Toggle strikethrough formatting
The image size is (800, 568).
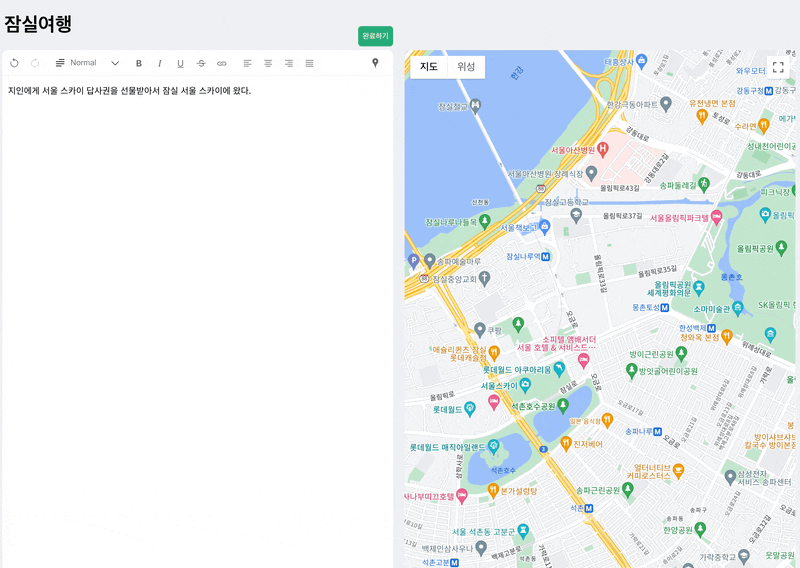click(201, 63)
